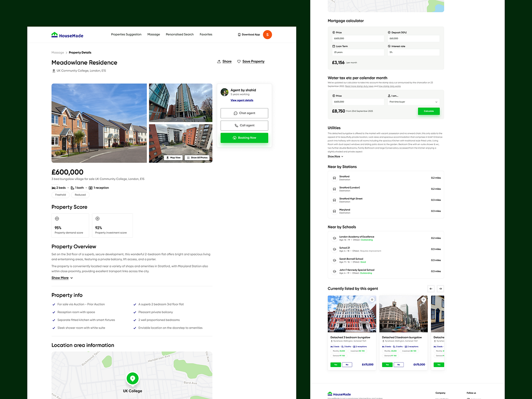
Task: Select Call agent in the agent card
Action: (244, 125)
